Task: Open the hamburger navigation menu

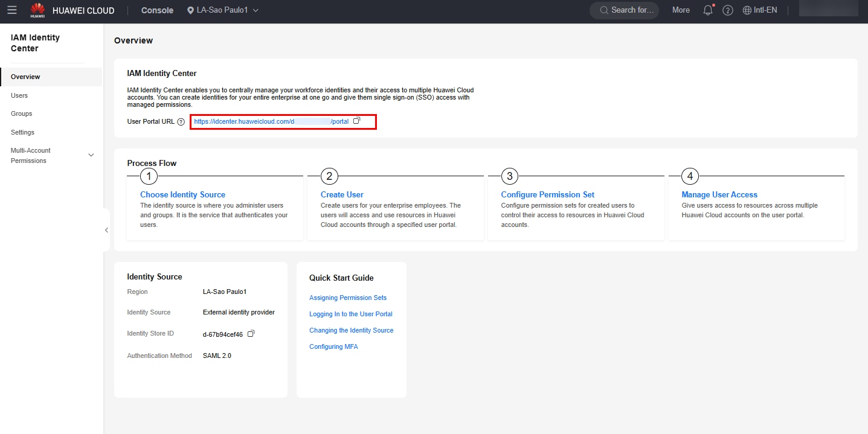Action: click(12, 10)
